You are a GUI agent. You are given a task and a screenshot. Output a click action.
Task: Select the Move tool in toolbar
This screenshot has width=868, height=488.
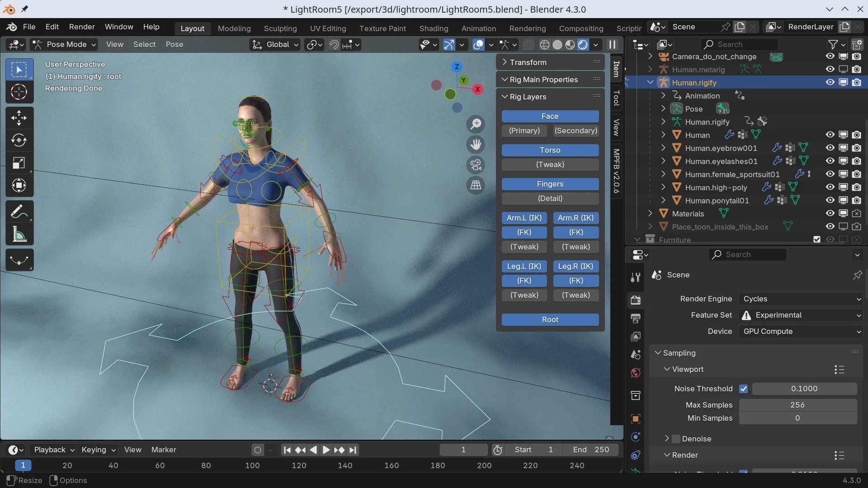coord(19,118)
